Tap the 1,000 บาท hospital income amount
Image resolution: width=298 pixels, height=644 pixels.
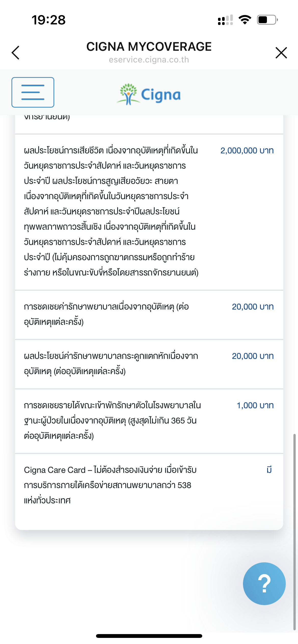(255, 405)
